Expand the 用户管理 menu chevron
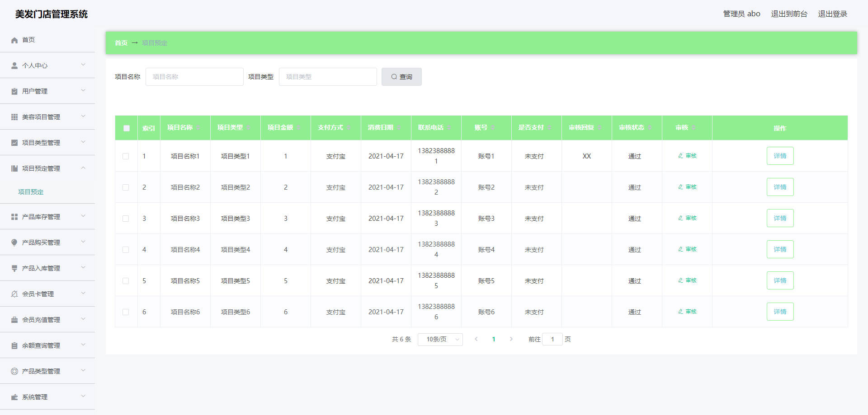 pyautogui.click(x=83, y=91)
